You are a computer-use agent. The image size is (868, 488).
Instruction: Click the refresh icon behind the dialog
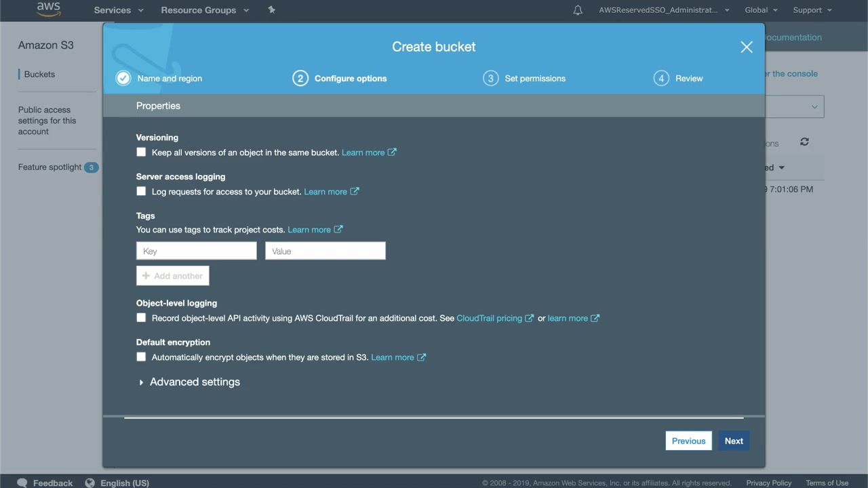pyautogui.click(x=804, y=142)
